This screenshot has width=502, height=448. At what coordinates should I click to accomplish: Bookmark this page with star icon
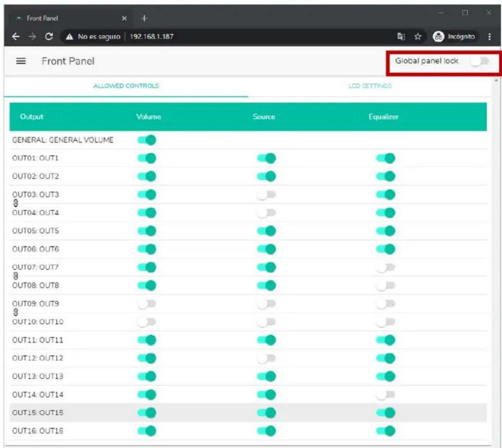pyautogui.click(x=418, y=37)
